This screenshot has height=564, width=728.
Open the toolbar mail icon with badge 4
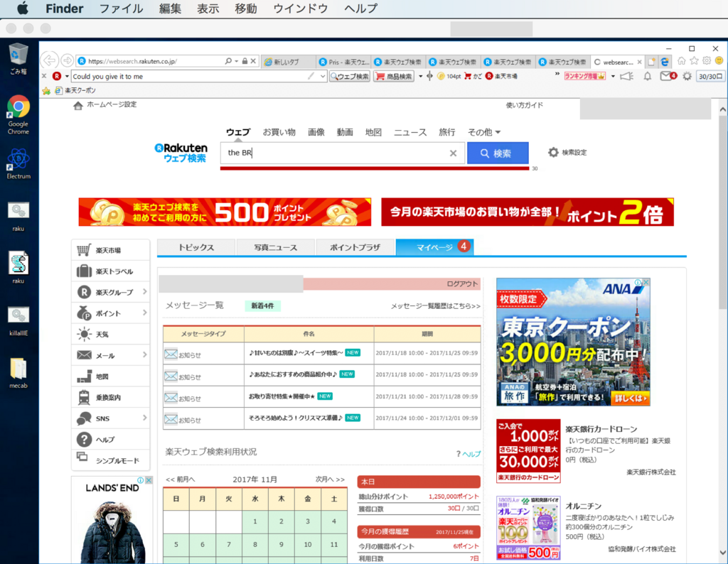pyautogui.click(x=668, y=76)
